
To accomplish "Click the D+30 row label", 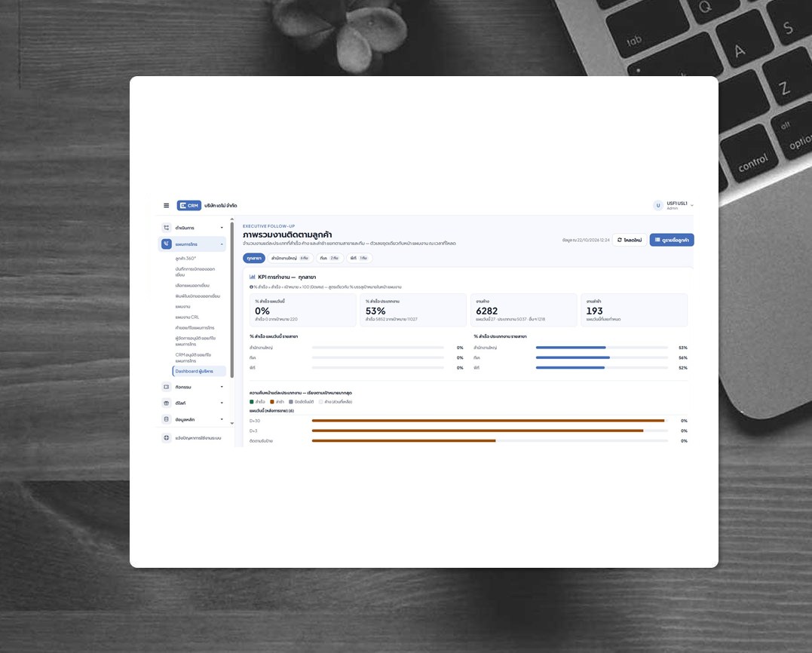I will coord(255,421).
